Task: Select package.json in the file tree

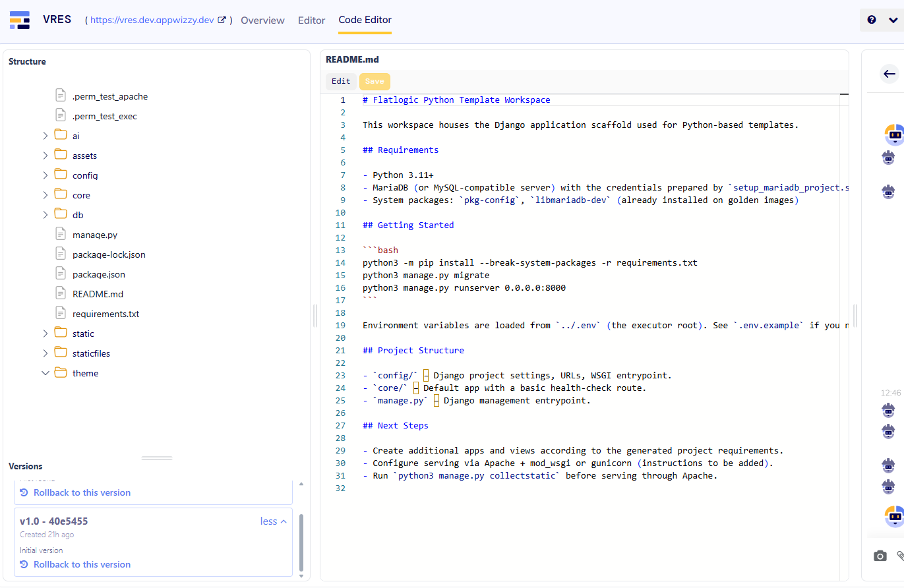Action: [98, 274]
